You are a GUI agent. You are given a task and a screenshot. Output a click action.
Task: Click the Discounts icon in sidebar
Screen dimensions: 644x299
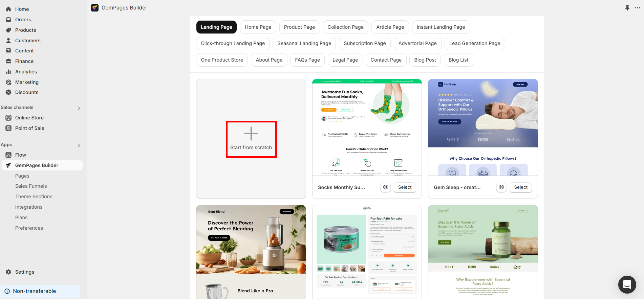(x=8, y=92)
